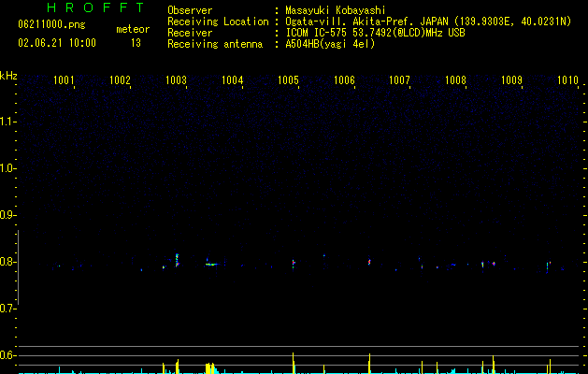Click frequency axis label 0.6

(7, 355)
